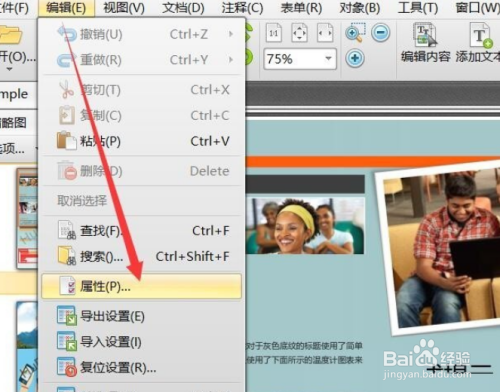This screenshot has width=500, height=392.
Task: Select 属性(P)... from the edit menu
Action: click(x=141, y=286)
